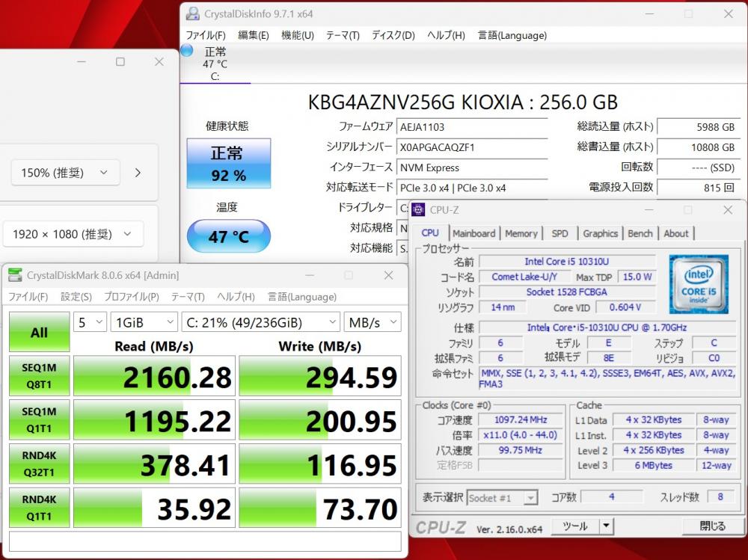Open the drive dropdown C: 21% (49/236GiB)
This screenshot has height=560, width=748.
(x=260, y=322)
